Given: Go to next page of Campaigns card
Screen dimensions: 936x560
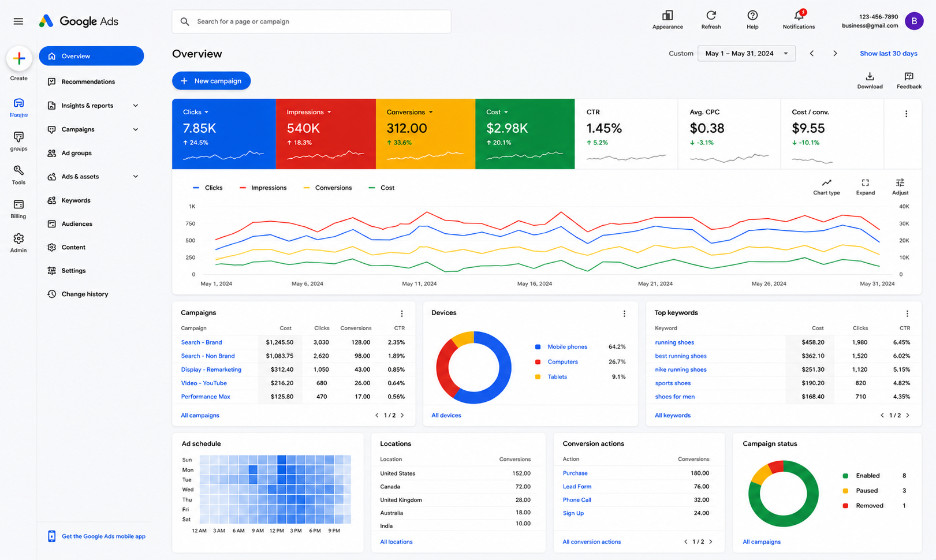Looking at the screenshot, I should click(x=402, y=415).
